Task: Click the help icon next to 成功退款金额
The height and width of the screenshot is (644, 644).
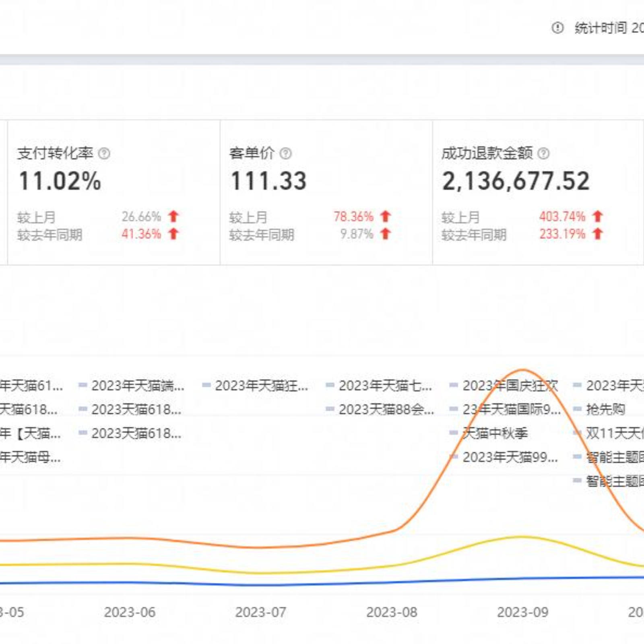Action: tap(543, 153)
